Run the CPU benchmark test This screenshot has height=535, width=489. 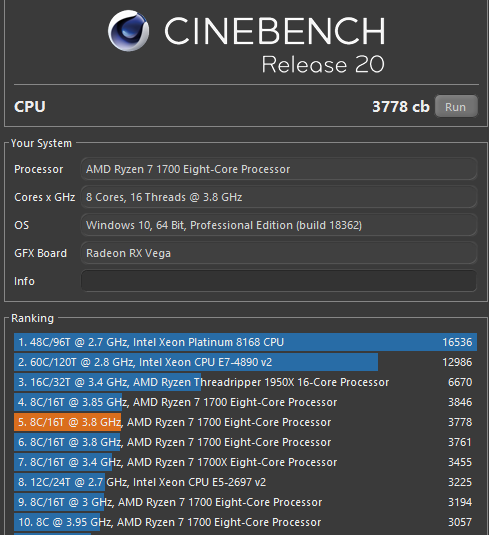tap(456, 106)
